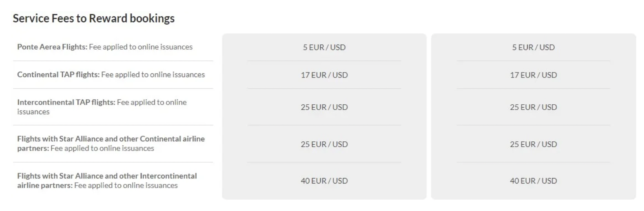Viewport: 644px width, 211px height.
Task: Click the 5 EUR / USD value in right panel
Action: [x=533, y=47]
